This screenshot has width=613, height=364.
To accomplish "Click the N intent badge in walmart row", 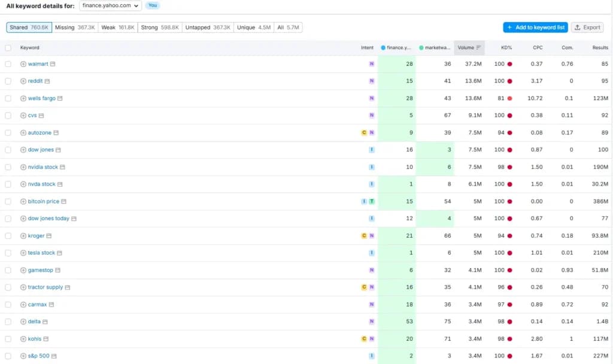I will pyautogui.click(x=371, y=63).
